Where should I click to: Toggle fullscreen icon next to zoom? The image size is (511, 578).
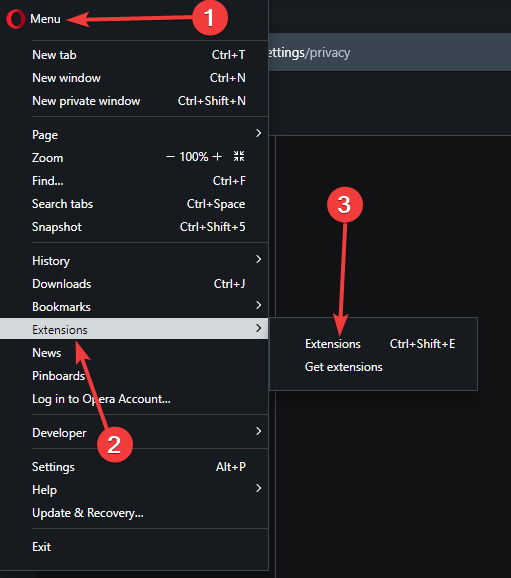click(239, 156)
